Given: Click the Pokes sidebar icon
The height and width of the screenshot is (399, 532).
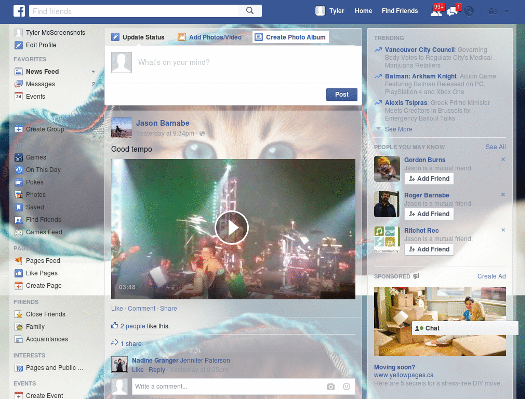Looking at the screenshot, I should pos(19,182).
